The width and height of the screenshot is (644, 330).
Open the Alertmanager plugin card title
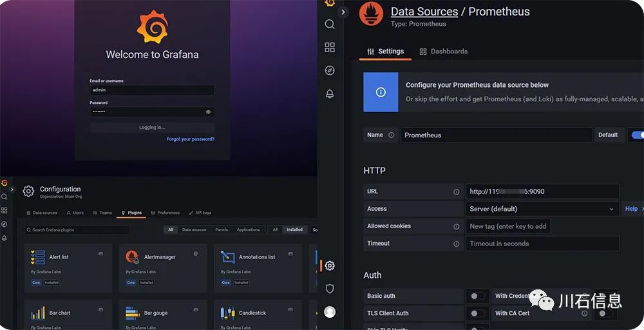[x=160, y=257]
